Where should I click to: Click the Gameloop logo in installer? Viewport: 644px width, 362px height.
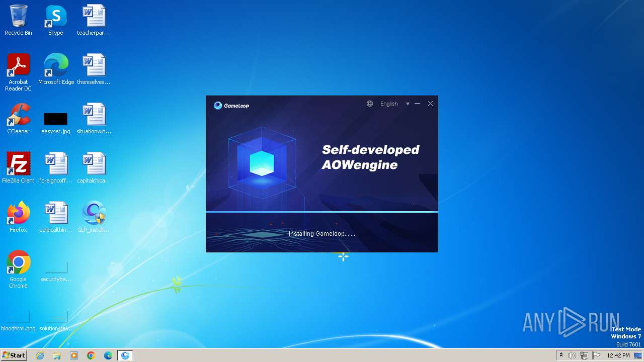click(231, 106)
